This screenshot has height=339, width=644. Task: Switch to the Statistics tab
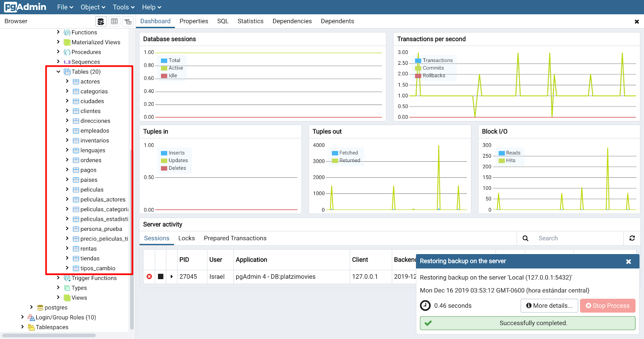coord(250,21)
